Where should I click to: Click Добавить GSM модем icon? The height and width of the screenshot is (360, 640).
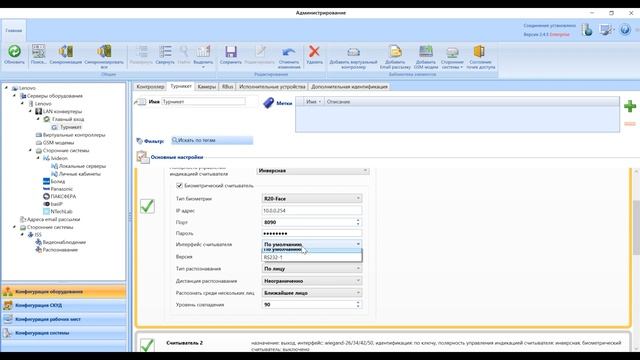[x=426, y=51]
